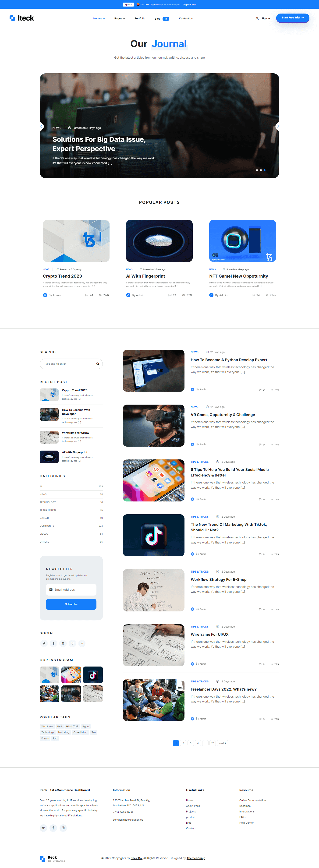Click the search magnifier icon in sidebar
319x868 pixels.
[98, 364]
